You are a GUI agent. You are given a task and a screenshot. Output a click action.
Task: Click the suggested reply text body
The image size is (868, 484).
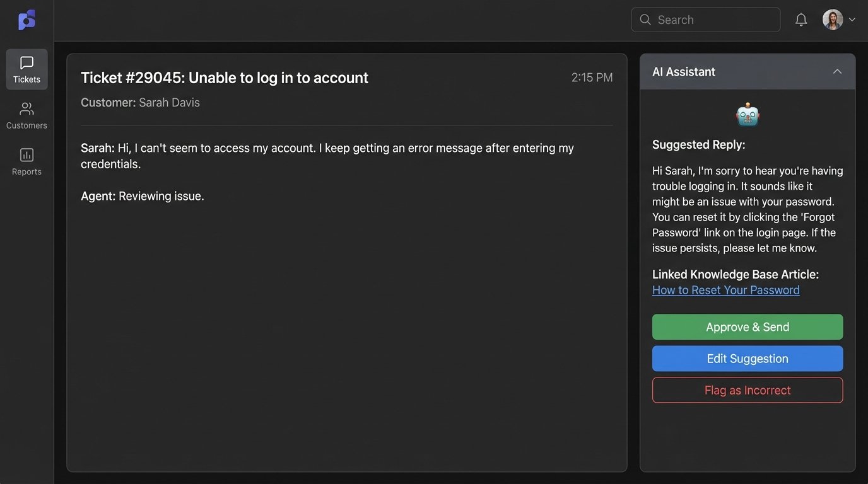[748, 209]
